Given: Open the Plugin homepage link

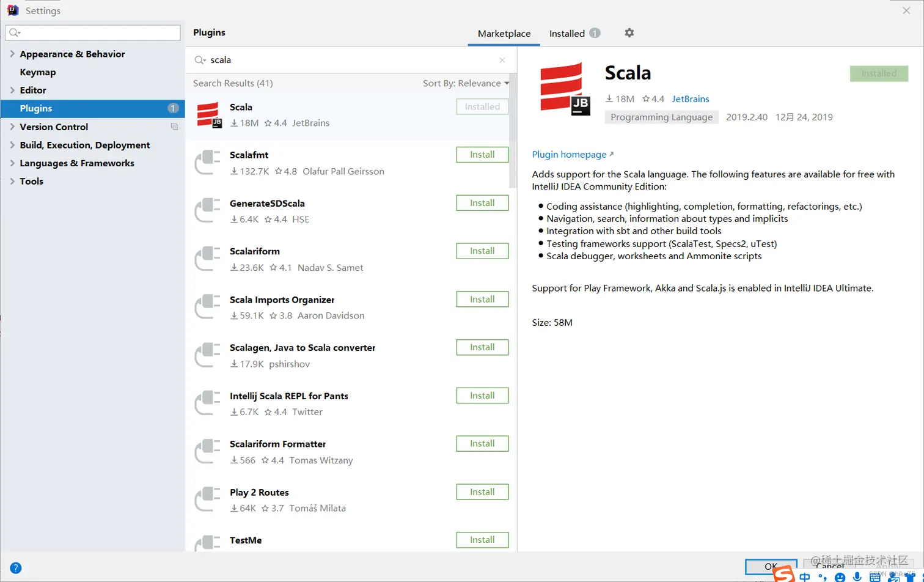Looking at the screenshot, I should click(573, 155).
